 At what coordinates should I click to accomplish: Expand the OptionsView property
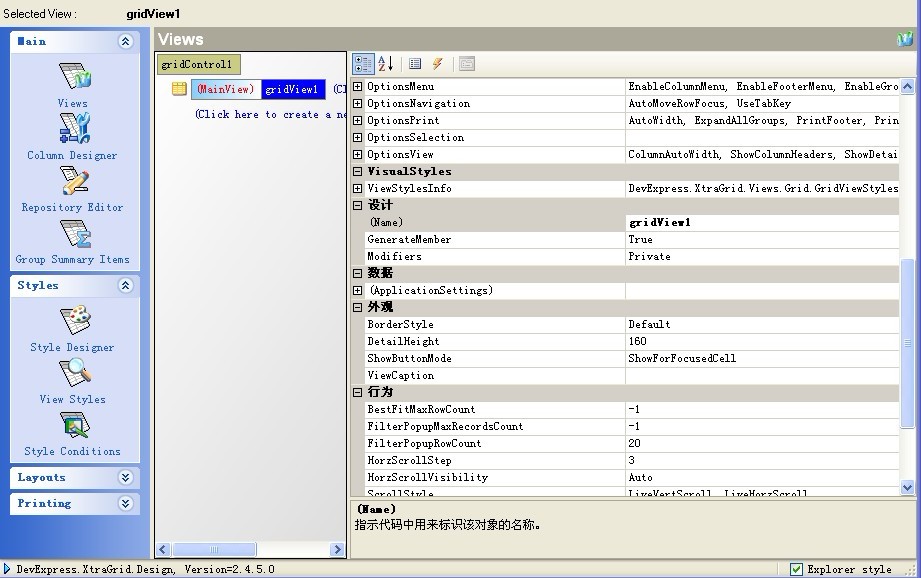(357, 154)
